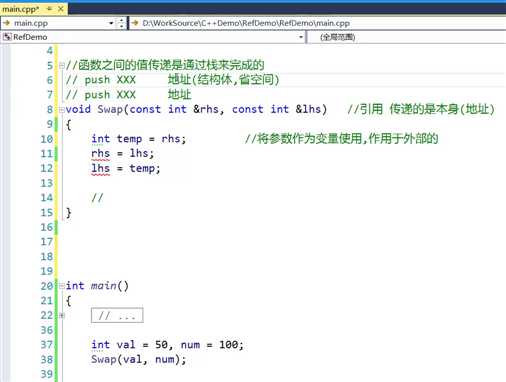Click the '&rhs' parameter on line 8
The image size is (506, 382).
pyautogui.click(x=206, y=109)
